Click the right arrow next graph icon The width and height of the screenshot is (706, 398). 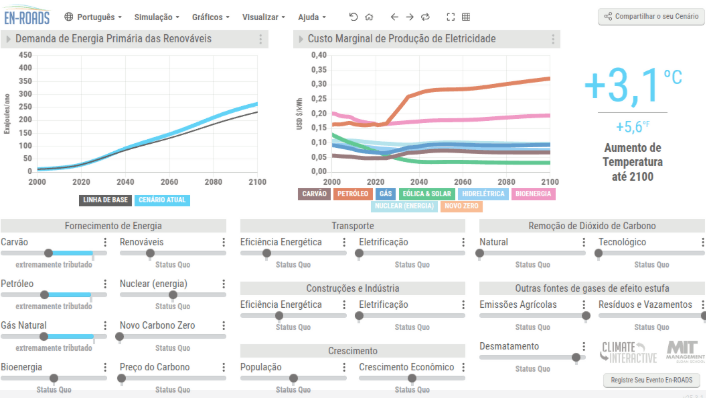(x=410, y=17)
